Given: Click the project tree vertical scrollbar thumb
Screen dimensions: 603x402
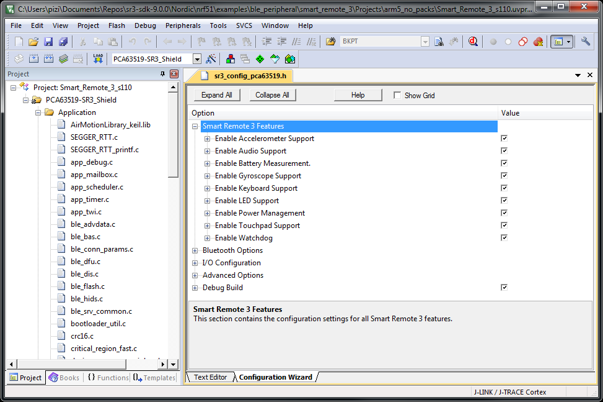Looking at the screenshot, I should (x=173, y=135).
